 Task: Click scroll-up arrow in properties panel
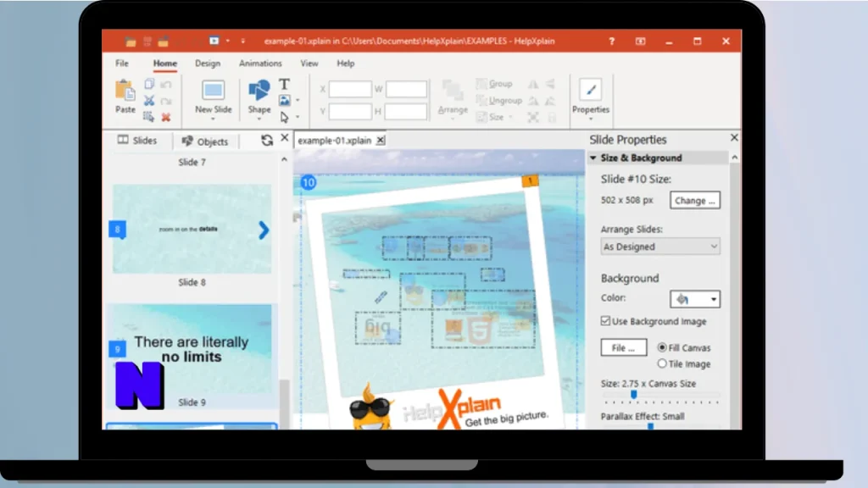click(735, 158)
